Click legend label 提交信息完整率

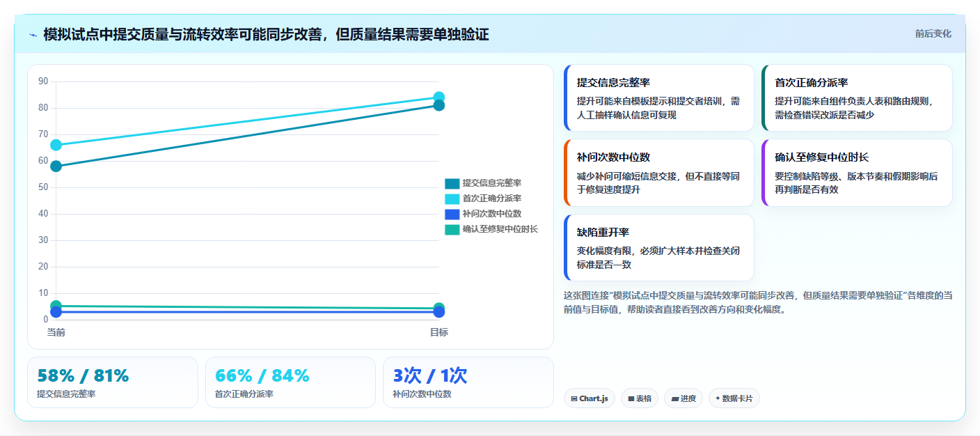pos(492,183)
